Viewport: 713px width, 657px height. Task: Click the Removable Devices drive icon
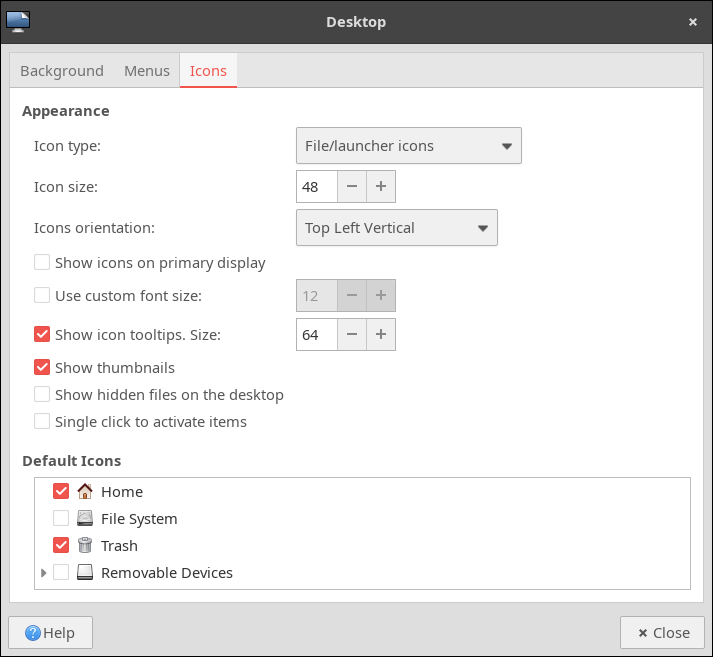[x=85, y=573]
